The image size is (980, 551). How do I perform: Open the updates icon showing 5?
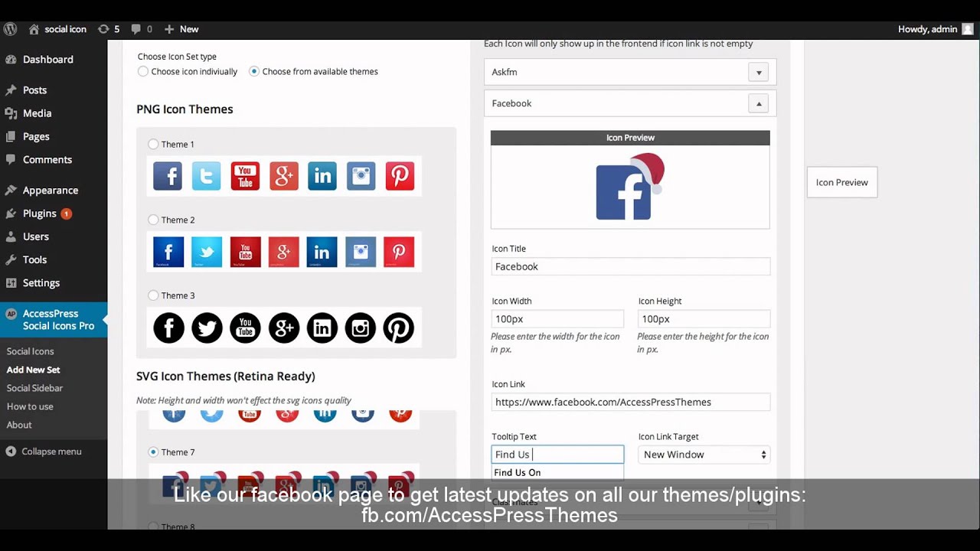pos(103,29)
